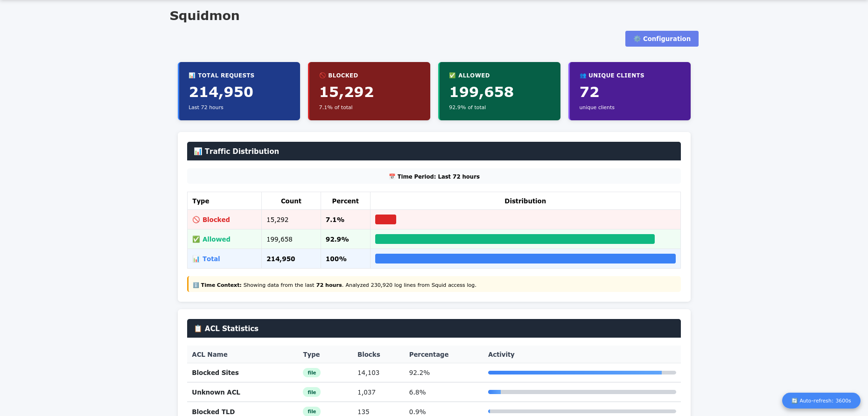Click the Squidmon page title

[204, 16]
